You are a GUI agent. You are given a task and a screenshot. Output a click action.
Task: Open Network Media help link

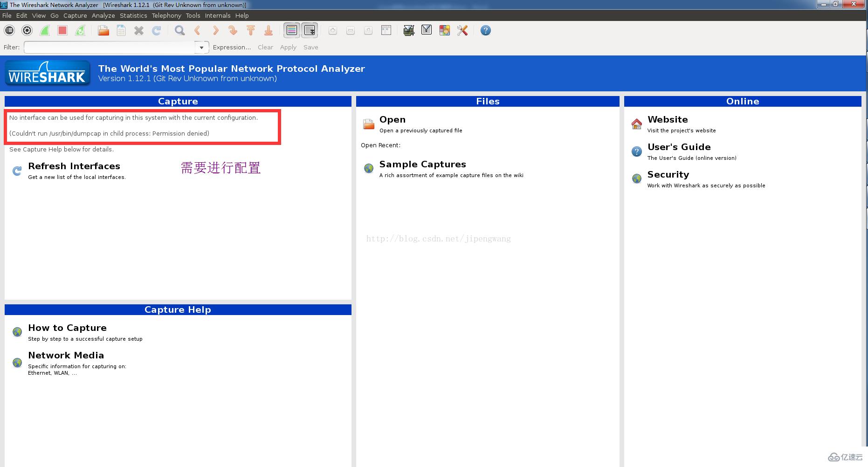pos(66,356)
